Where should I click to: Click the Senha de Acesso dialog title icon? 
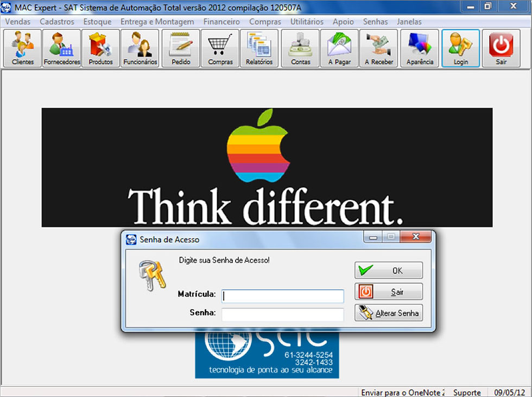click(131, 239)
